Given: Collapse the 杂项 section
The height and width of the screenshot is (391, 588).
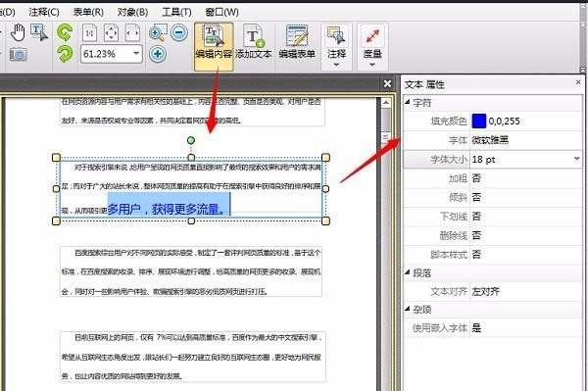Looking at the screenshot, I should [x=408, y=309].
